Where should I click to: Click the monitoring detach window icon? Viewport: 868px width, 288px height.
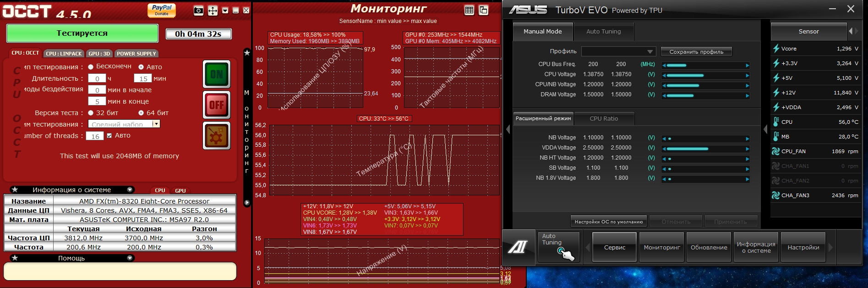[483, 10]
